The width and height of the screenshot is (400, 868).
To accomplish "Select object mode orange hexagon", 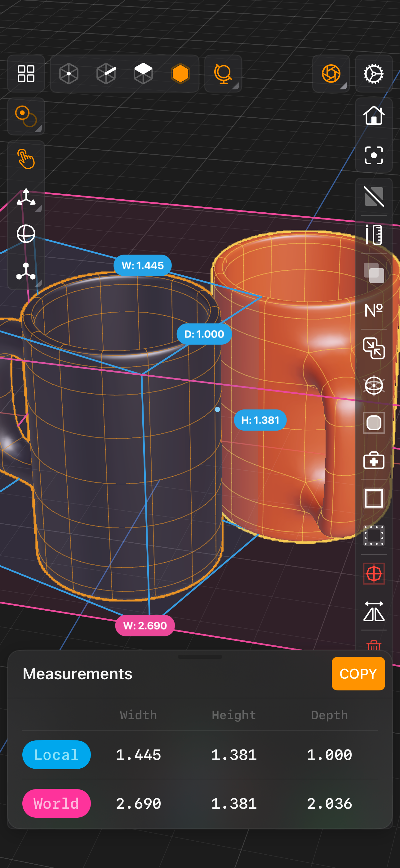I will click(180, 74).
